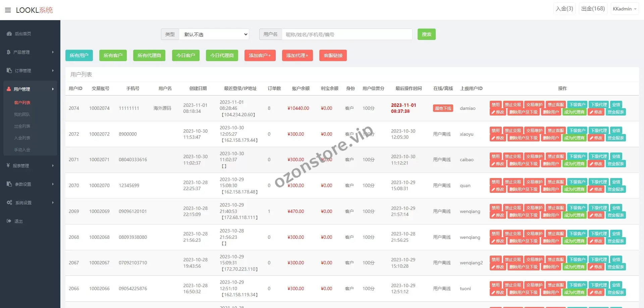The width and height of the screenshot is (644, 308).
Task: Click first pencil 修改 for user 2074
Action: (x=497, y=112)
